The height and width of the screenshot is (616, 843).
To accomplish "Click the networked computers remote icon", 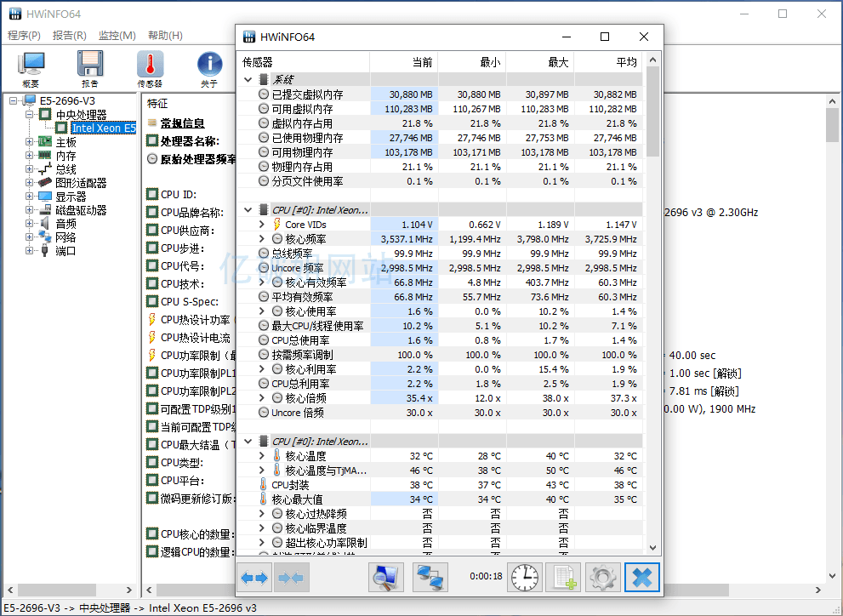I will point(430,578).
